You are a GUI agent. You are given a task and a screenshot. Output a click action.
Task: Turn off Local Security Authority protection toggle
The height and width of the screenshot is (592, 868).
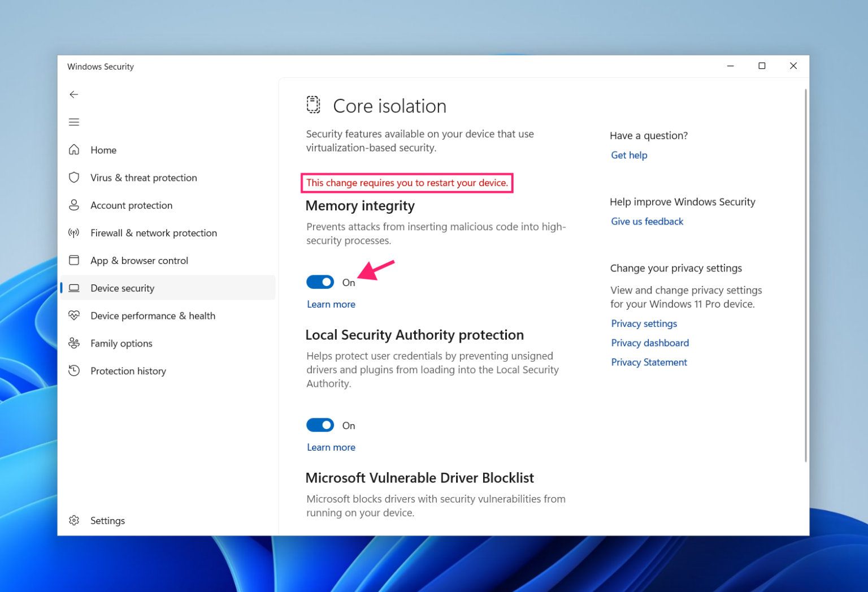pyautogui.click(x=320, y=425)
